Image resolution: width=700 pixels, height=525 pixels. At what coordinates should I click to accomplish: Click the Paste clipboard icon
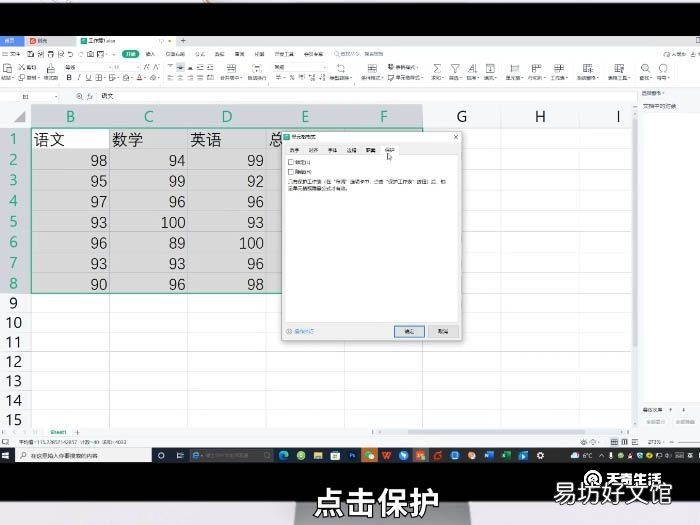(8, 68)
